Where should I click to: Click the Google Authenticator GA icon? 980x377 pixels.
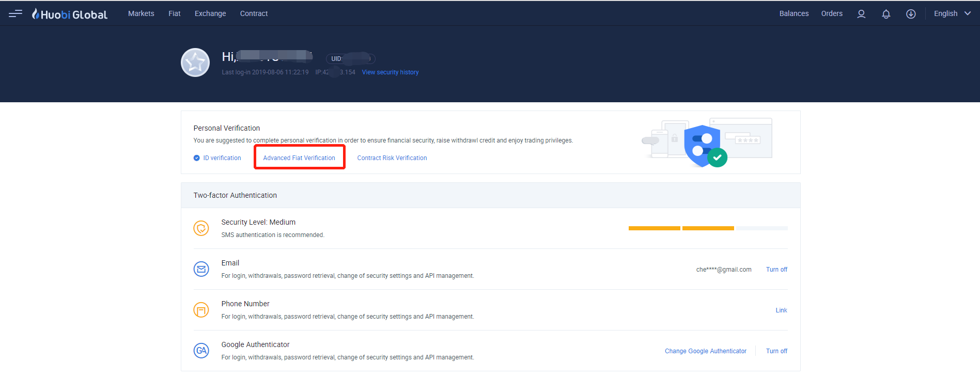201,351
